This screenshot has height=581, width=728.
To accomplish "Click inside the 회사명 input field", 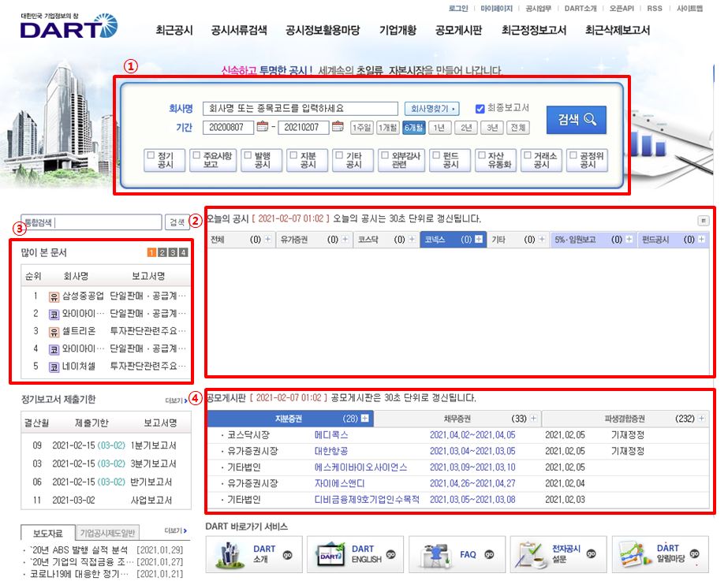I will pos(302,106).
